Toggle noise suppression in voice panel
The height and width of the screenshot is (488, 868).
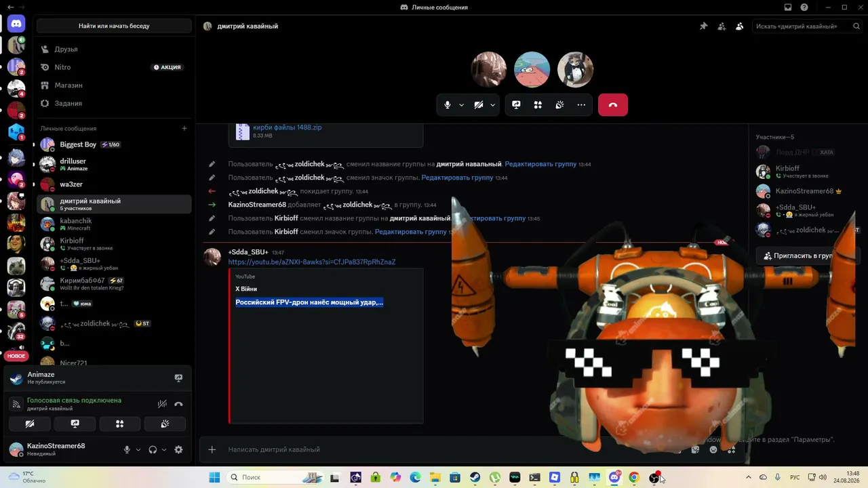[162, 404]
